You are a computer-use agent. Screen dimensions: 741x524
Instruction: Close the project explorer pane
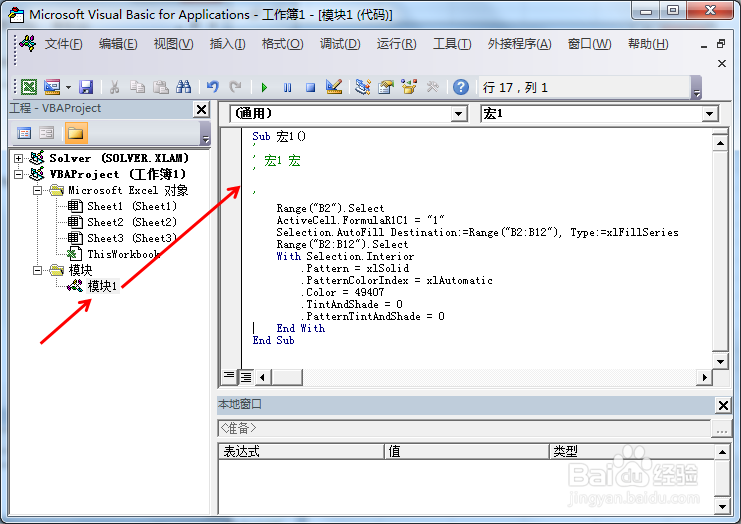coord(201,109)
